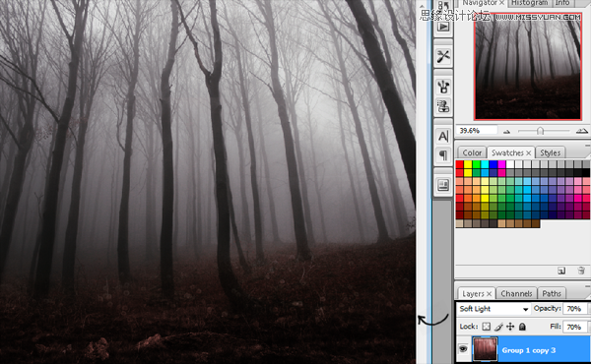Switch to the Histogram tab

tap(530, 3)
